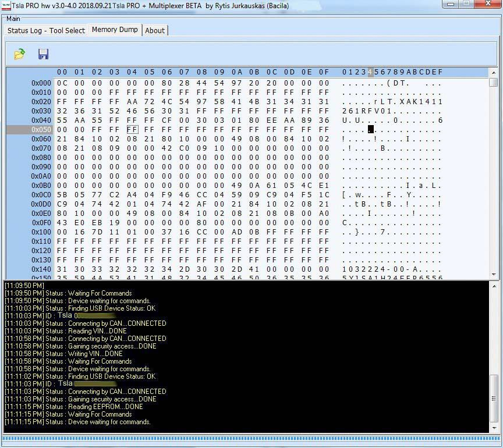This screenshot has height=448, width=503.
Task: Click the column header 0F
Action: (324, 72)
